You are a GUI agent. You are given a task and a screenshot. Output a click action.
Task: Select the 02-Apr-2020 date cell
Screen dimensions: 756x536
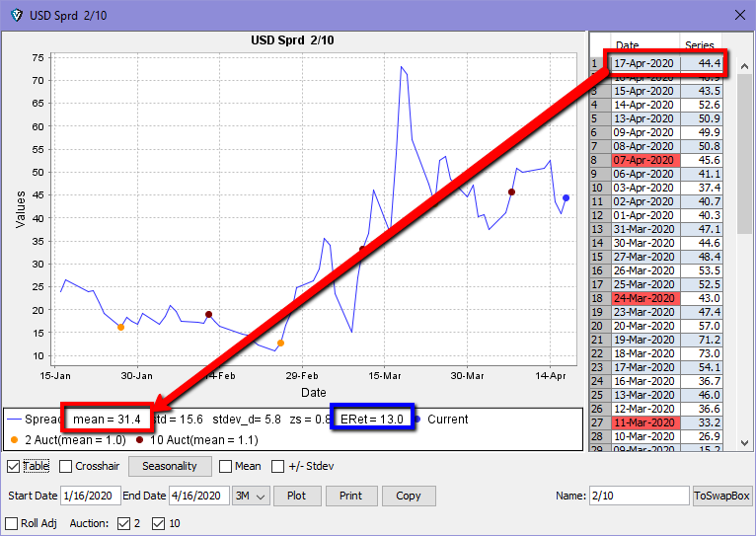[645, 201]
